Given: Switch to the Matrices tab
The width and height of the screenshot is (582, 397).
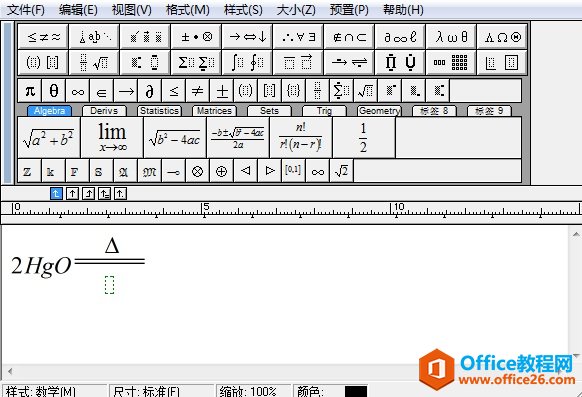Looking at the screenshot, I should point(214,111).
